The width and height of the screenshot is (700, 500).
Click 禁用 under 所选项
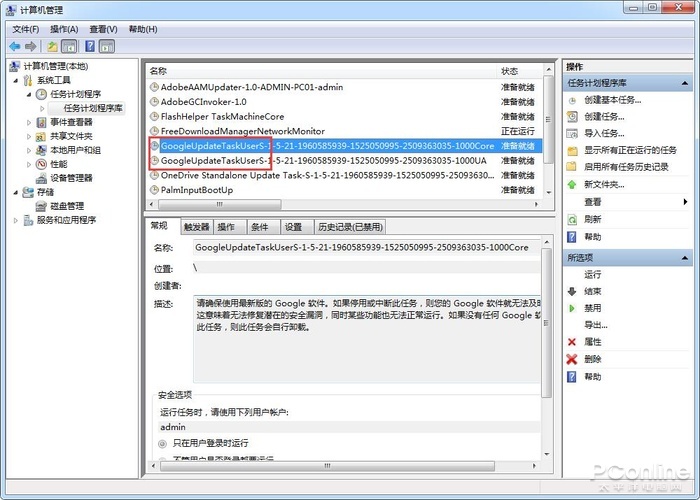(x=592, y=308)
